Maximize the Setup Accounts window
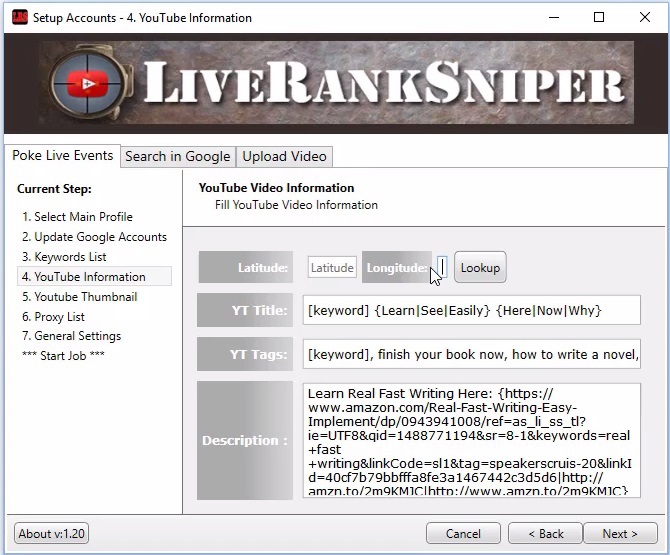 599,18
